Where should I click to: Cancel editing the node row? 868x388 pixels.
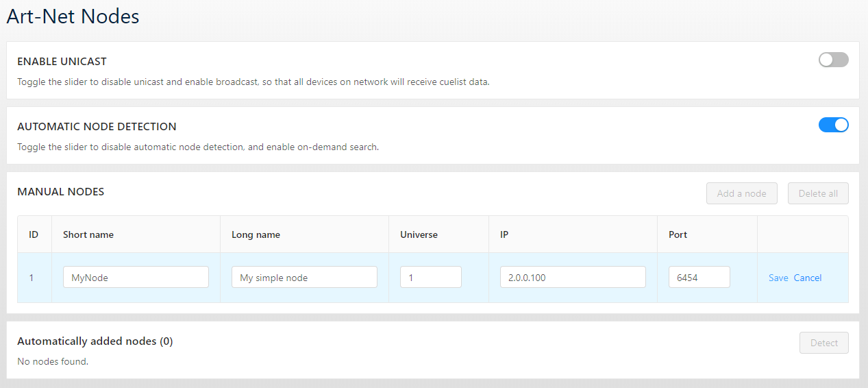click(808, 278)
